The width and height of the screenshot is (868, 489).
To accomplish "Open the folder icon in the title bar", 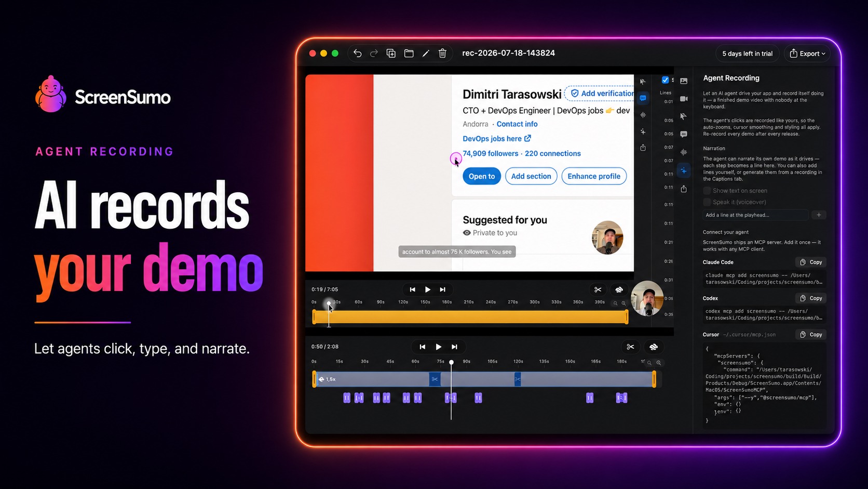I will [409, 53].
